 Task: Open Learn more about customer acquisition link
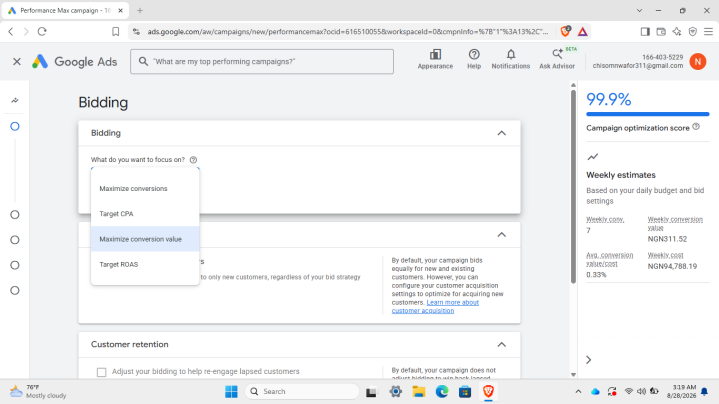[x=435, y=306]
